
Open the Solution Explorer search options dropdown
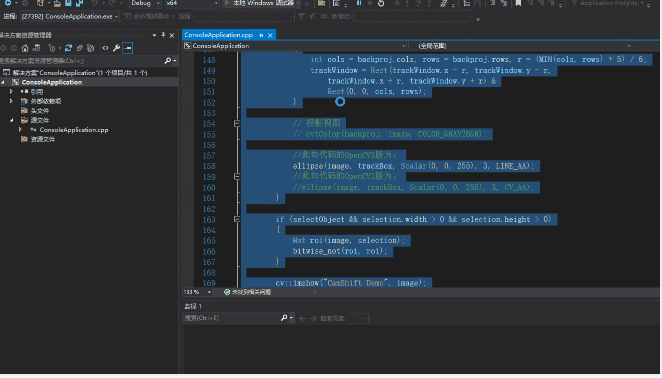[x=175, y=61]
